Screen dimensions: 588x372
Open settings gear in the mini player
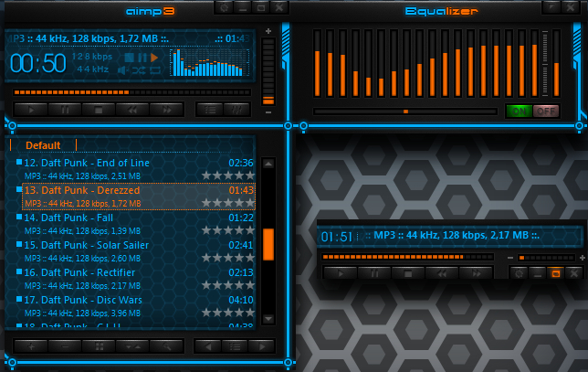(519, 273)
